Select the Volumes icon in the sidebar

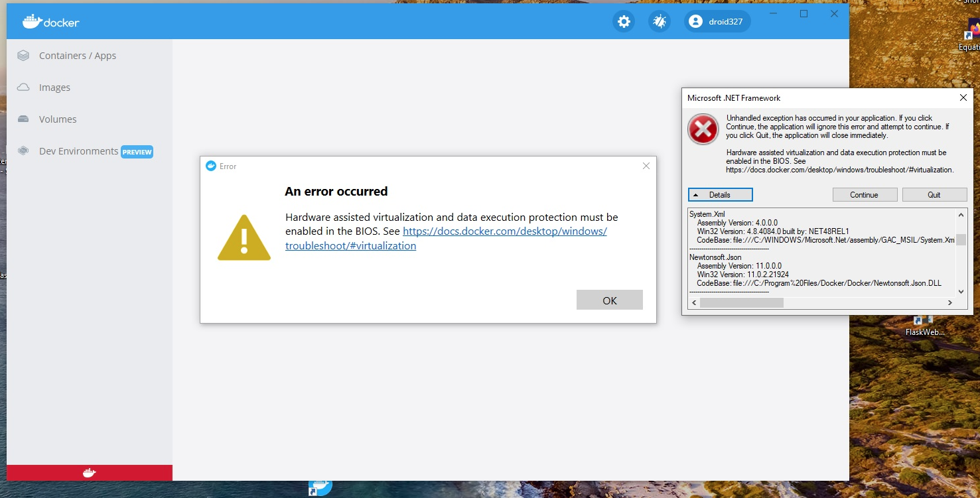(x=23, y=119)
